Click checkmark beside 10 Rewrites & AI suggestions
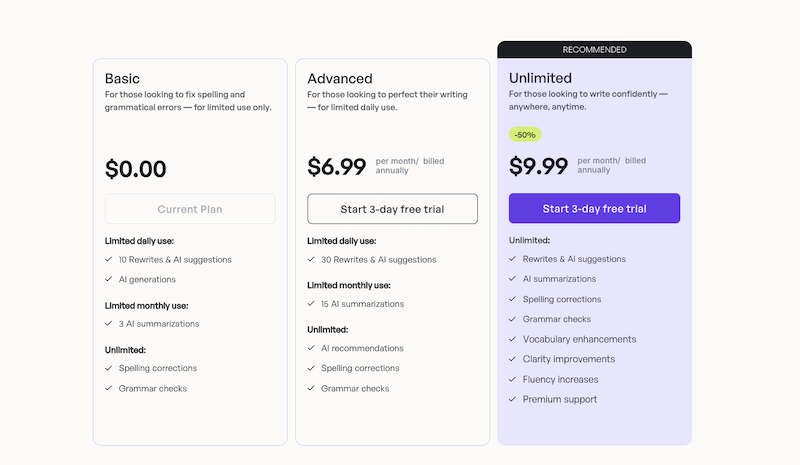The height and width of the screenshot is (465, 800). coord(109,259)
